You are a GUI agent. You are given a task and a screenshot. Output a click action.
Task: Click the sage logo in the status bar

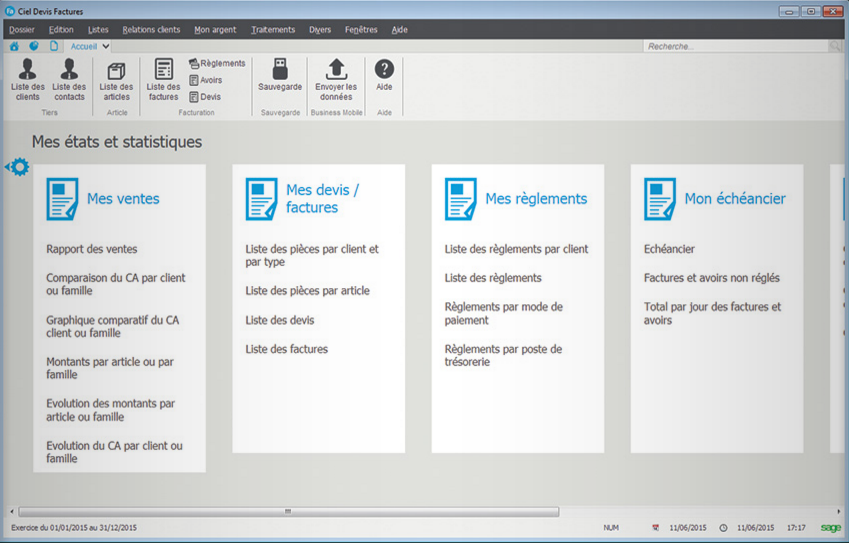coord(831,527)
